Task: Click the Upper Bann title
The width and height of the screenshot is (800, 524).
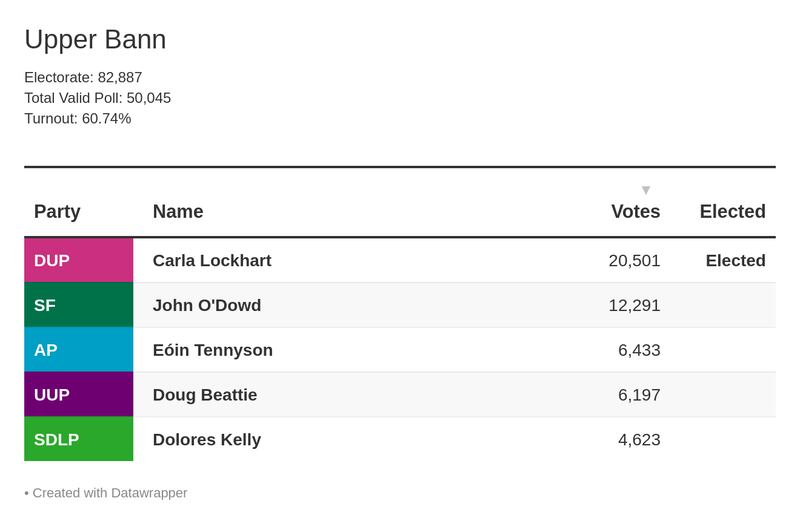Action: 95,40
